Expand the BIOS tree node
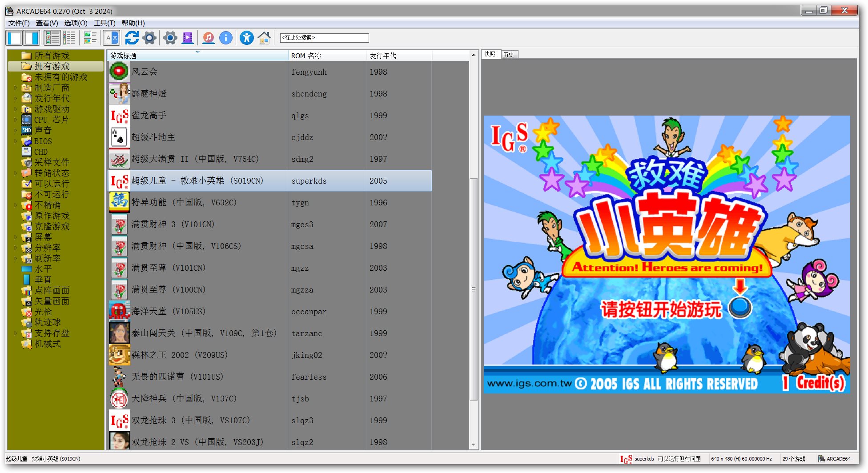Image resolution: width=868 pixels, height=473 pixels. (x=16, y=141)
